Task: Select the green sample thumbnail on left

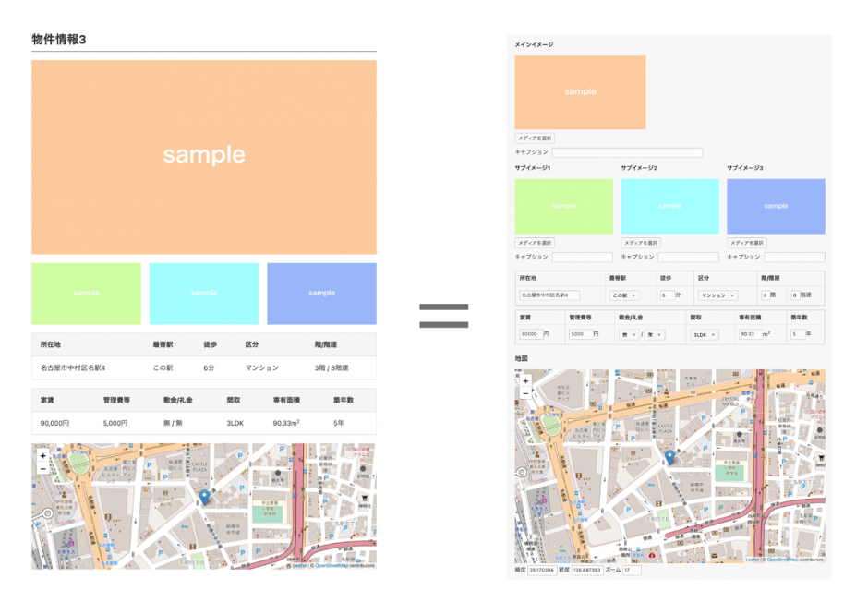Action: [86, 294]
